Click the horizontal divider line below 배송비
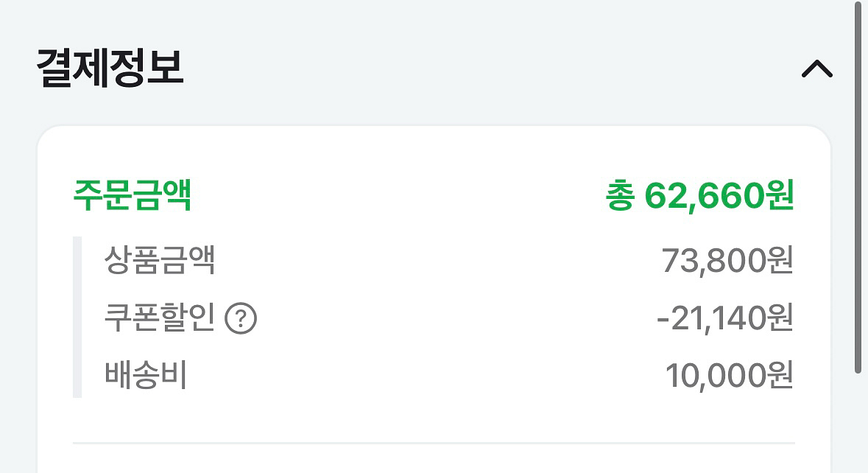Screen dimensions: 868x473 click(x=434, y=444)
